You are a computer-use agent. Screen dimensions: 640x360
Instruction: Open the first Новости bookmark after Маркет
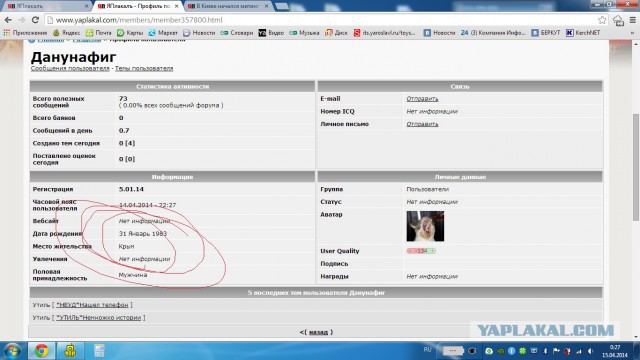(199, 33)
